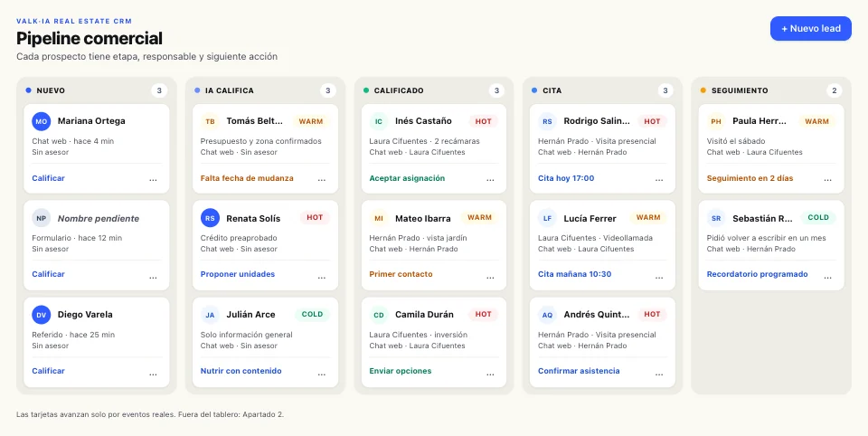Click the Nuevo lead button
The height and width of the screenshot is (436, 868).
pyautogui.click(x=810, y=28)
